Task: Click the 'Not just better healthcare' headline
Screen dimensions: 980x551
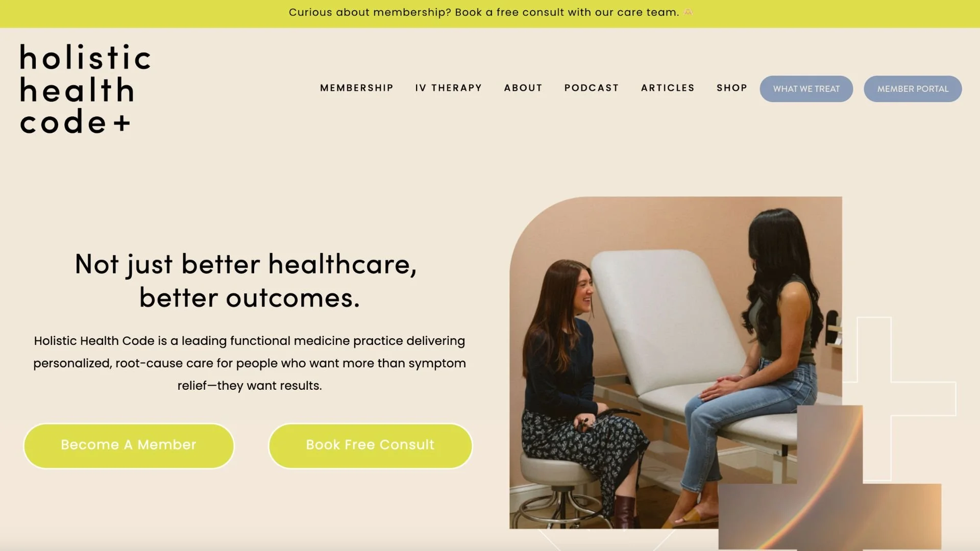Action: [x=246, y=281]
